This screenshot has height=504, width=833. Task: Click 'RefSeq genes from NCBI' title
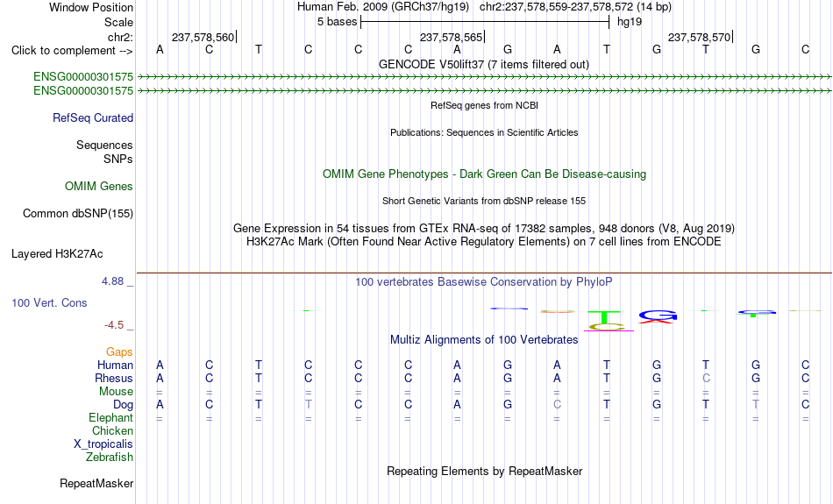485,106
